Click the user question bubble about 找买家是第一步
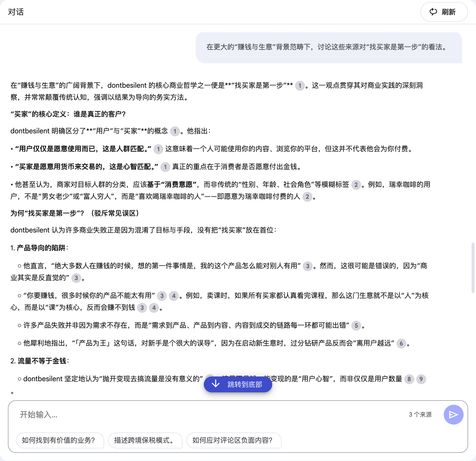This screenshot has width=476, height=461. pyautogui.click(x=329, y=47)
